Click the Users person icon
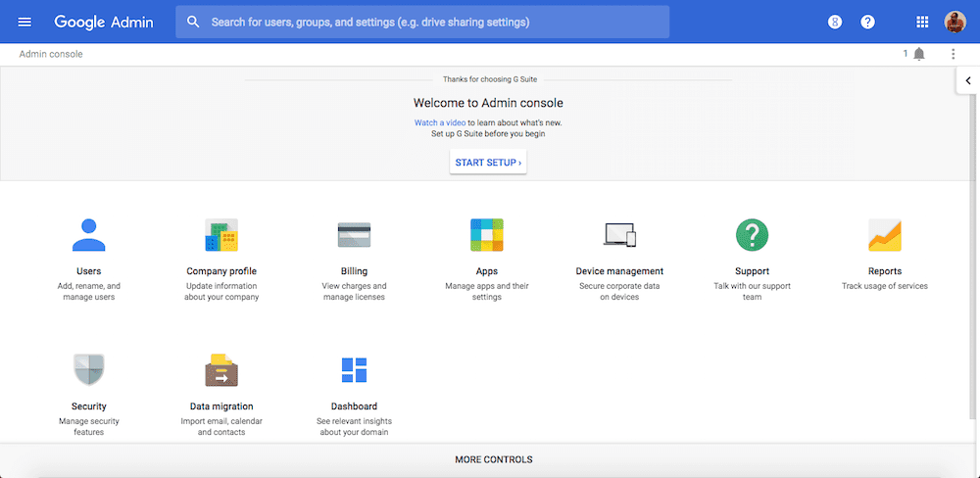 [89, 235]
